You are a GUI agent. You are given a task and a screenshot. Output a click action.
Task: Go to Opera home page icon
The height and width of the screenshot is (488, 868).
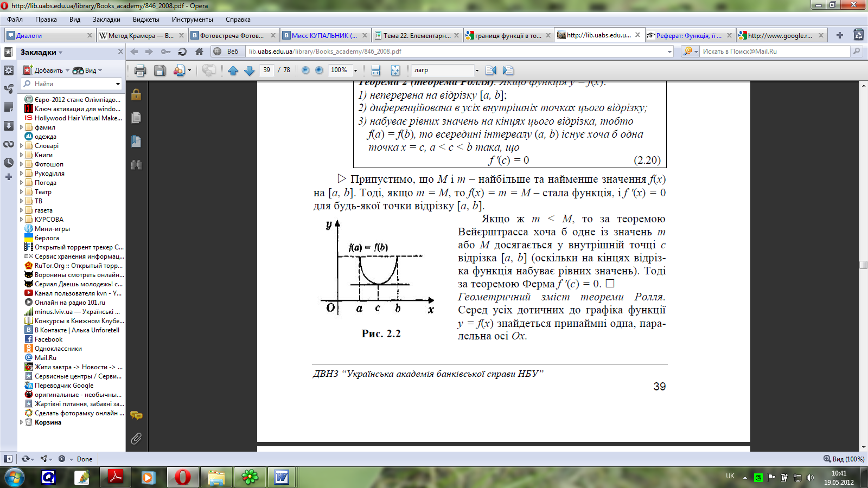pyautogui.click(x=199, y=52)
